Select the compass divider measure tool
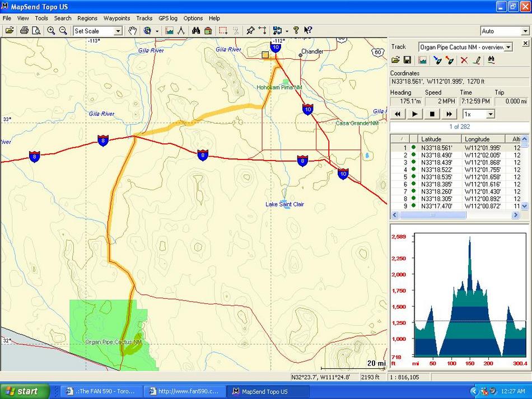 [x=181, y=31]
